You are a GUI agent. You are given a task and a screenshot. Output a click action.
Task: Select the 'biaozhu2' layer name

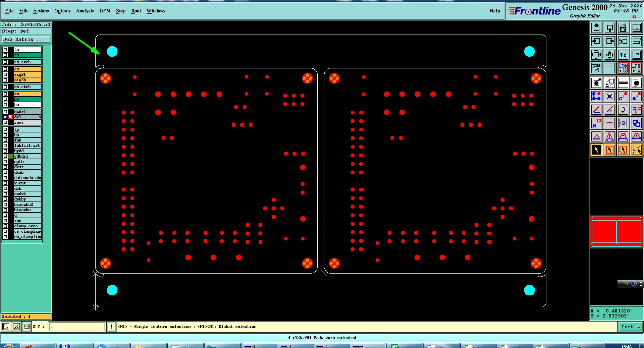coord(27,205)
